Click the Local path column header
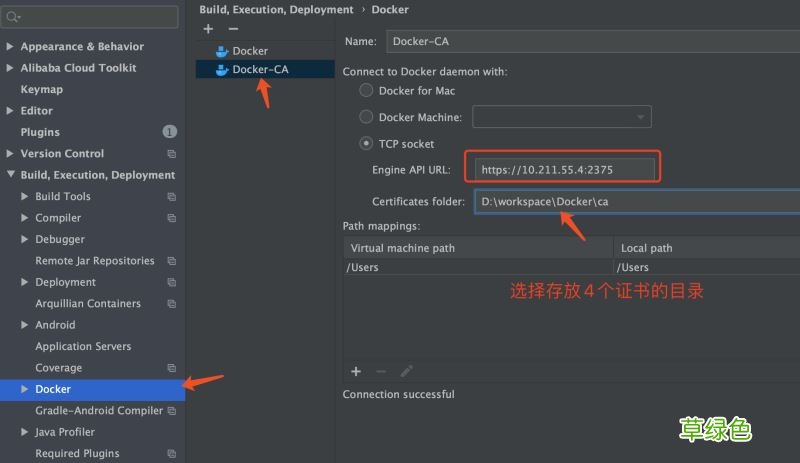The height and width of the screenshot is (463, 800). (x=707, y=248)
